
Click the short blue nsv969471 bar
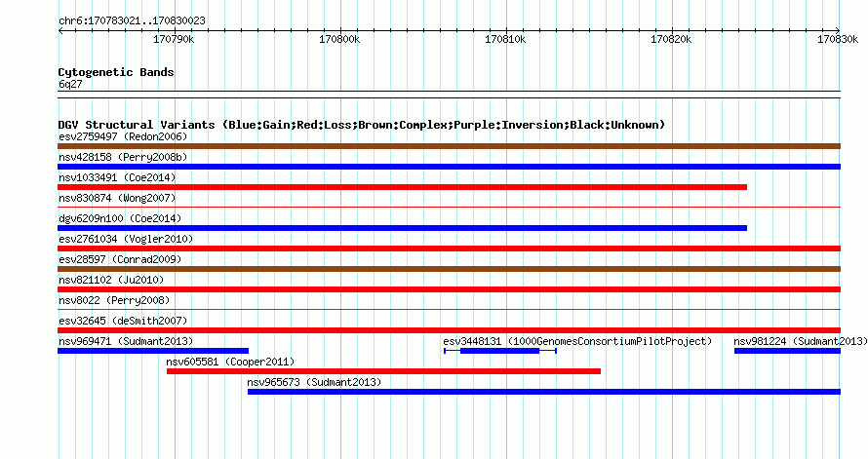(x=153, y=351)
